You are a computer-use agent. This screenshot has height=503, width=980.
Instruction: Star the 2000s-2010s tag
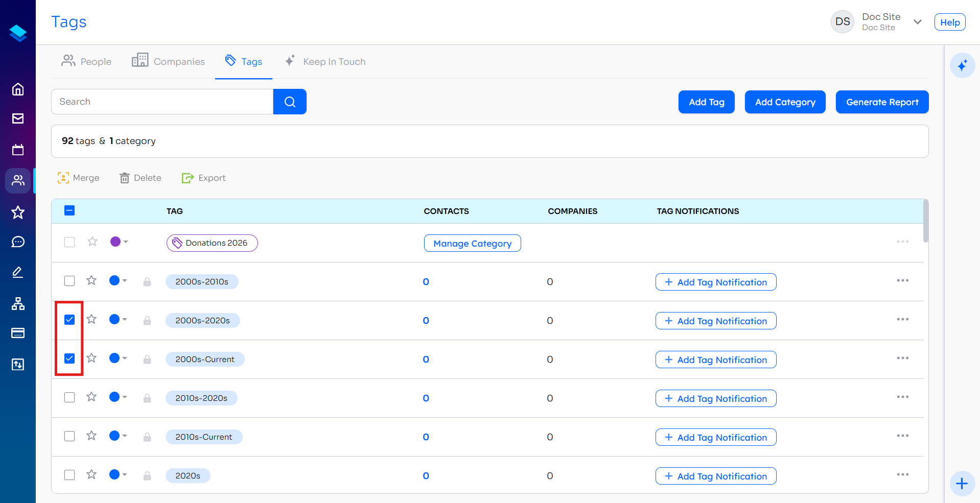tap(91, 280)
